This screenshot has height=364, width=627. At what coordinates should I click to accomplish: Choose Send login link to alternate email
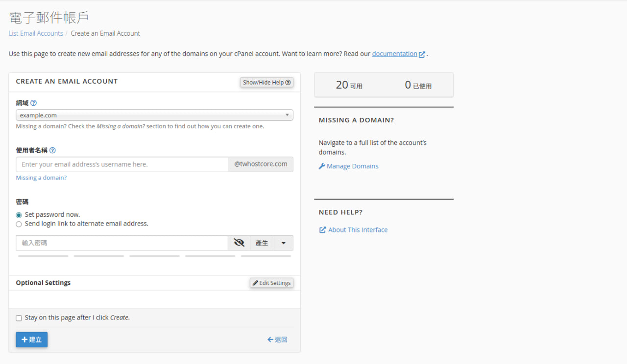[x=19, y=224]
